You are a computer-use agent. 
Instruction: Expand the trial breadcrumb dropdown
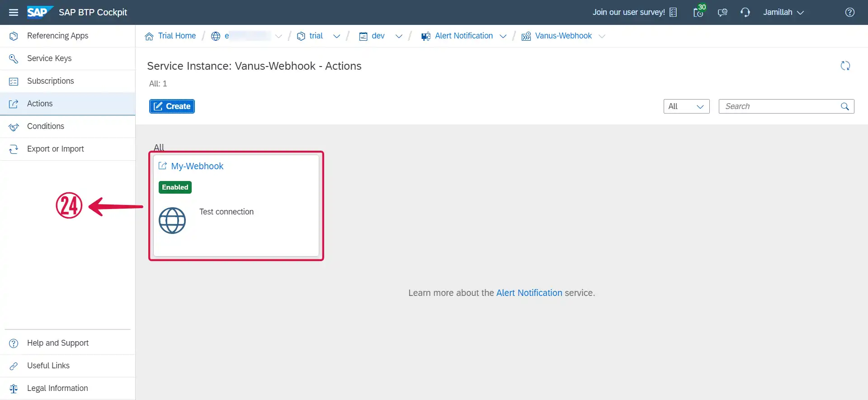(x=337, y=36)
